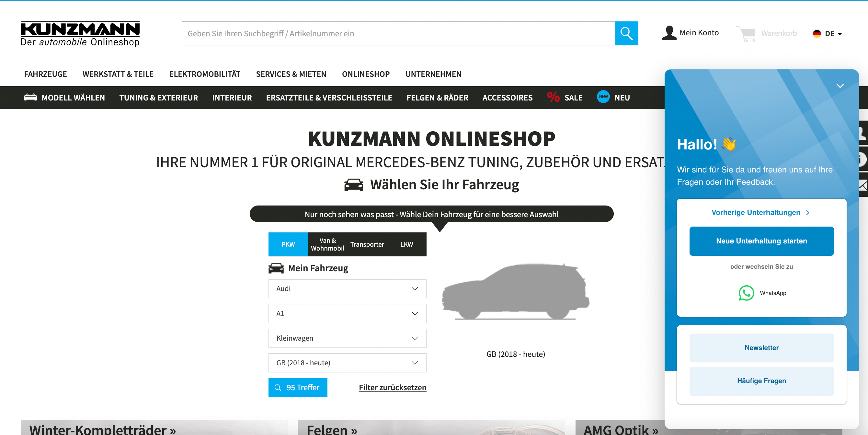Click Filter zurücksetzen link

click(x=393, y=387)
